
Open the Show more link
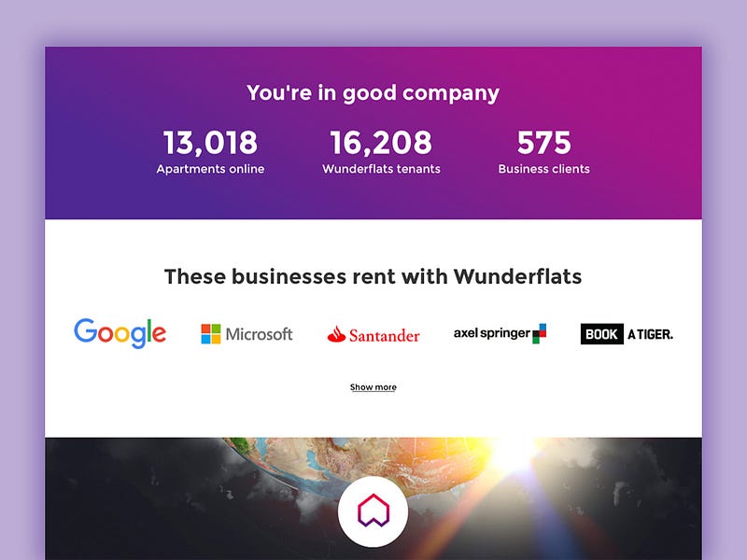pyautogui.click(x=373, y=387)
